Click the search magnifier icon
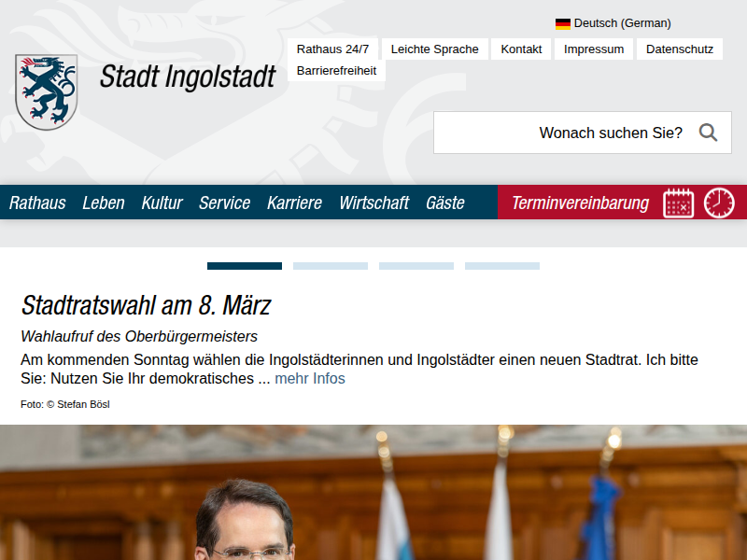The image size is (747, 560). click(x=708, y=133)
